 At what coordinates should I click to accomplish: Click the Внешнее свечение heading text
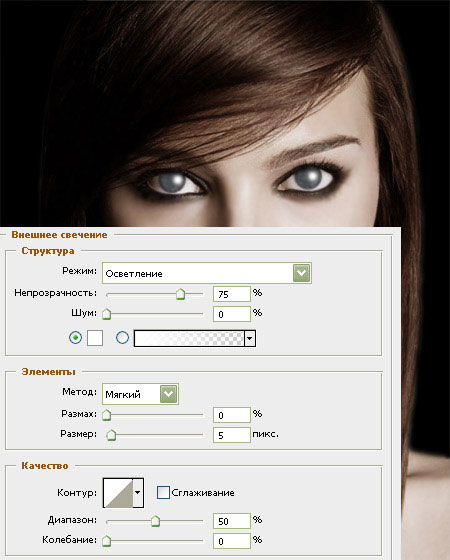tap(59, 235)
